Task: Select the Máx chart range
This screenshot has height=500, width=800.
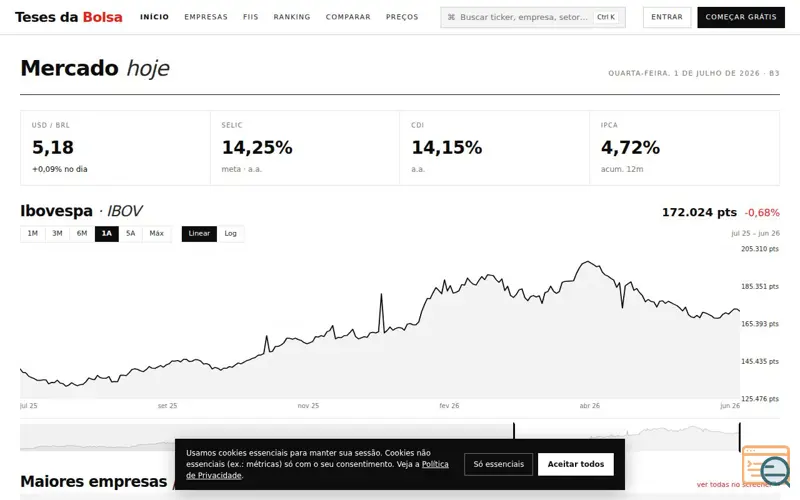Action: (157, 234)
